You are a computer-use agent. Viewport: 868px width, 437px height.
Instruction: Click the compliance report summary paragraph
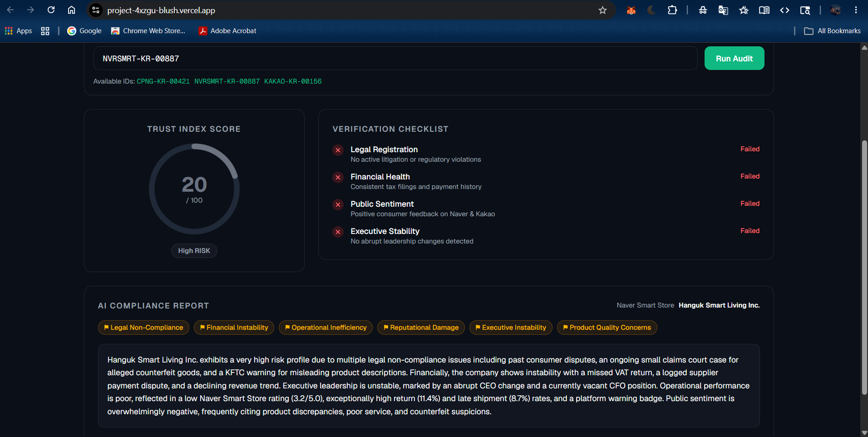[429, 386]
